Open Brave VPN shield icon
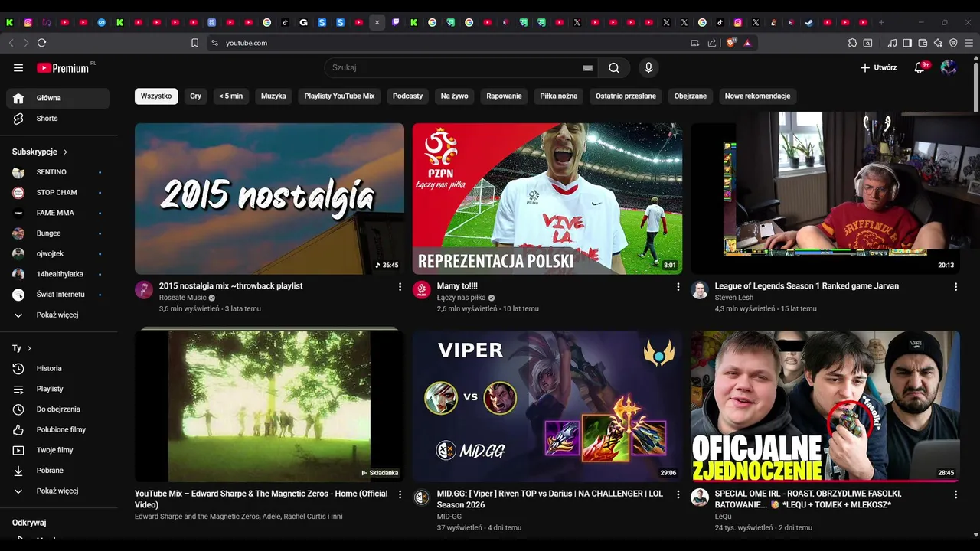Screen dimensions: 980x551 953,43
